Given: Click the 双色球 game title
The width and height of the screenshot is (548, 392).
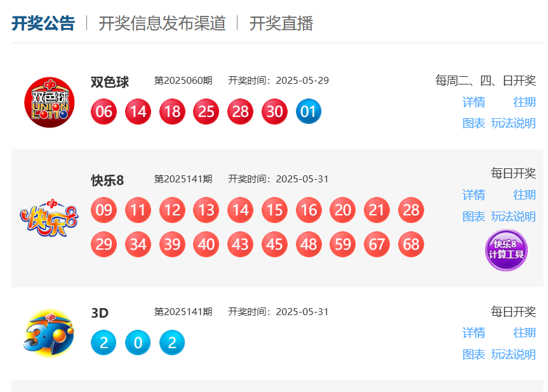Looking at the screenshot, I should coord(110,82).
